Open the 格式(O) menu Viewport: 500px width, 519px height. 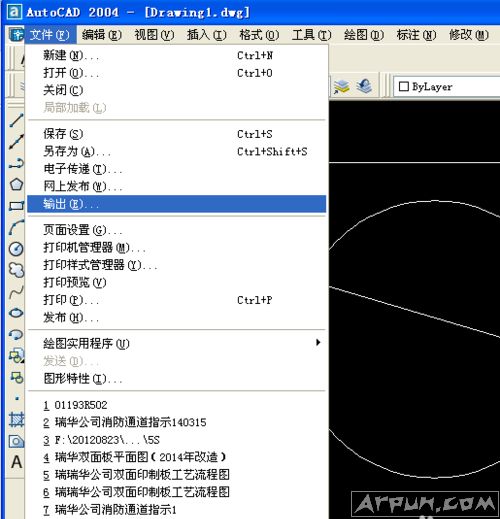(259, 35)
